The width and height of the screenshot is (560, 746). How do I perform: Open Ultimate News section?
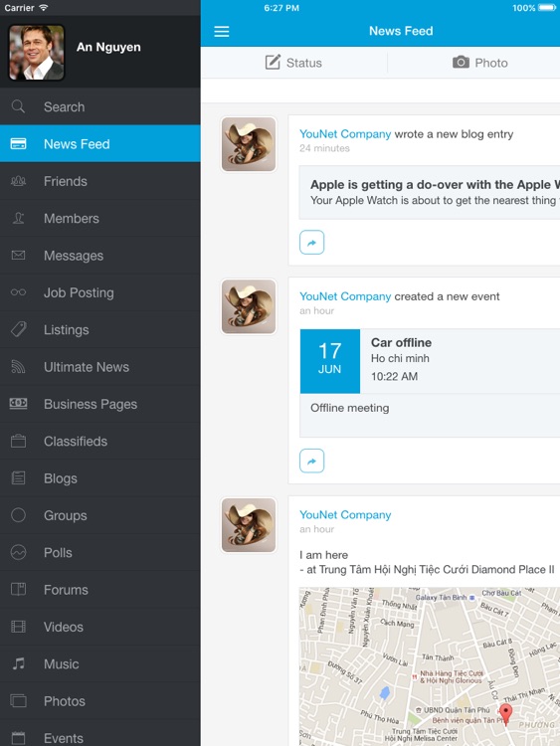click(x=99, y=366)
